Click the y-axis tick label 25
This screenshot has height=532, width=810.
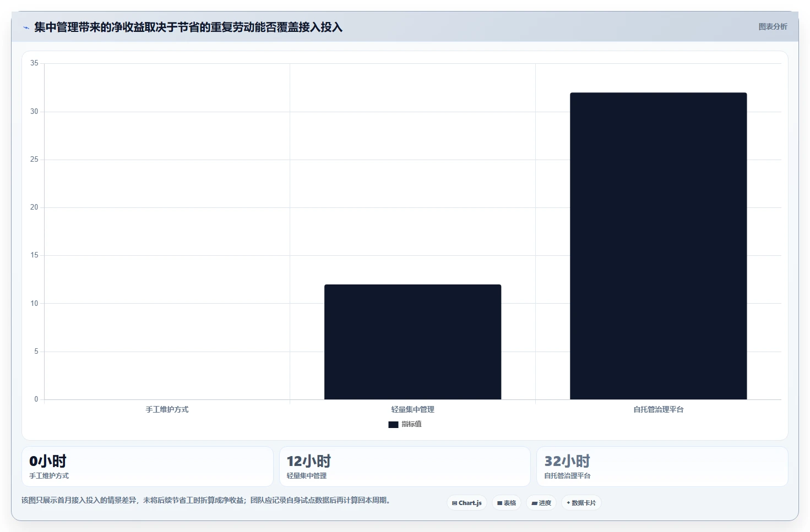tap(34, 160)
